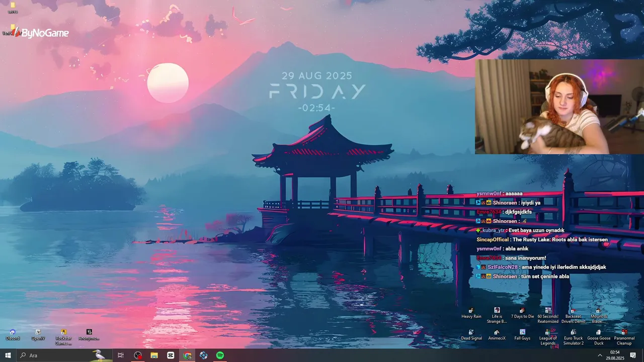Switch to Chrome in the taskbar
This screenshot has height=362, width=644.
coord(187,355)
